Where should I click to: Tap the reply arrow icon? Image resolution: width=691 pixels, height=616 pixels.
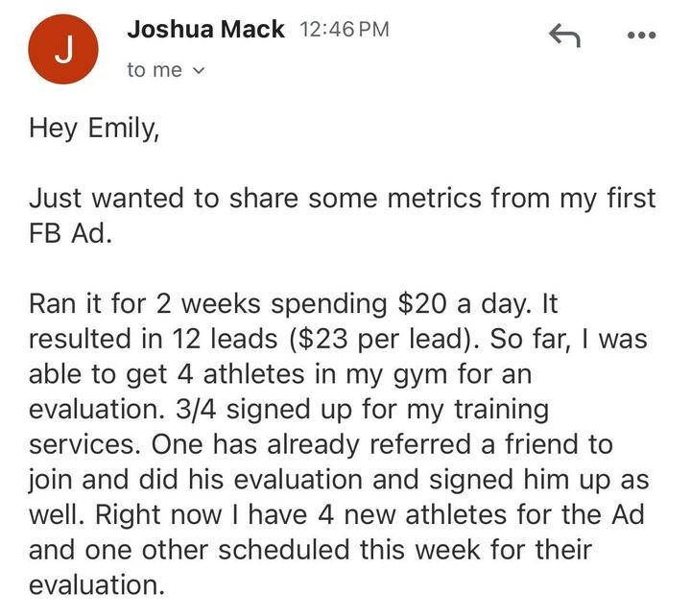(565, 36)
